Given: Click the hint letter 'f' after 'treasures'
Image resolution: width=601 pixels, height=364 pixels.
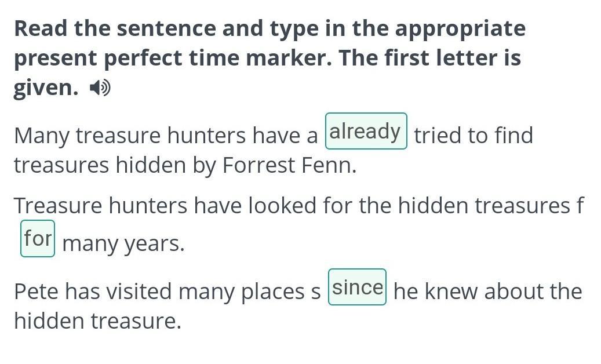Looking at the screenshot, I should (580, 205).
